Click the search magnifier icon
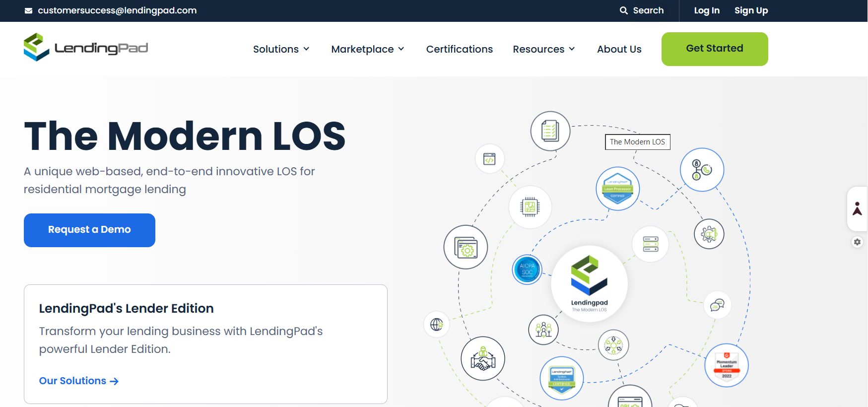 (x=624, y=10)
